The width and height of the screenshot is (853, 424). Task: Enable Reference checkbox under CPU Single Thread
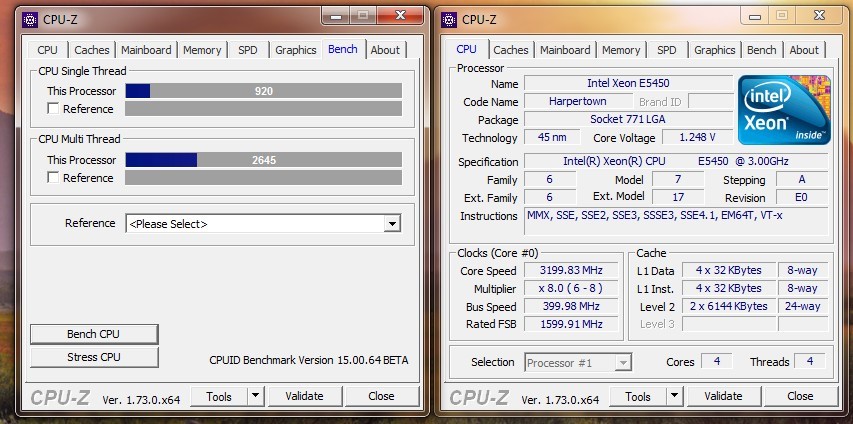(x=54, y=109)
